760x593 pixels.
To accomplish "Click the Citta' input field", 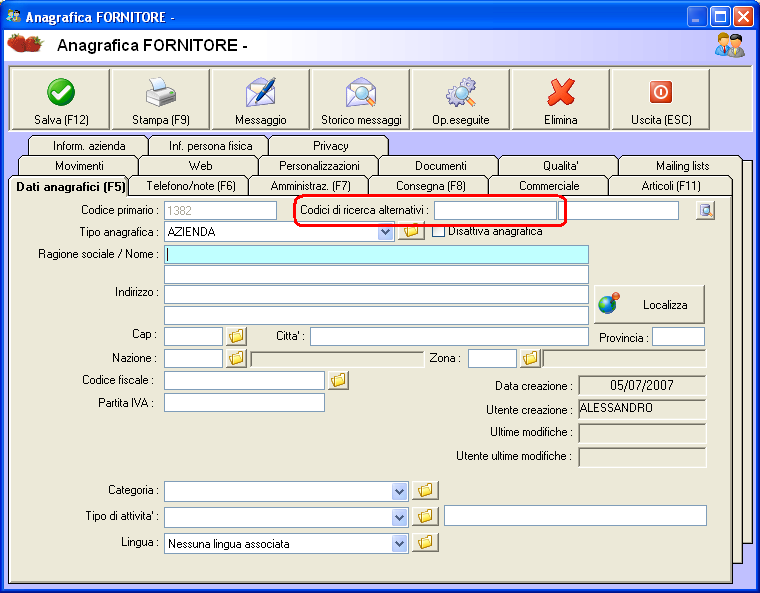I will (x=449, y=336).
